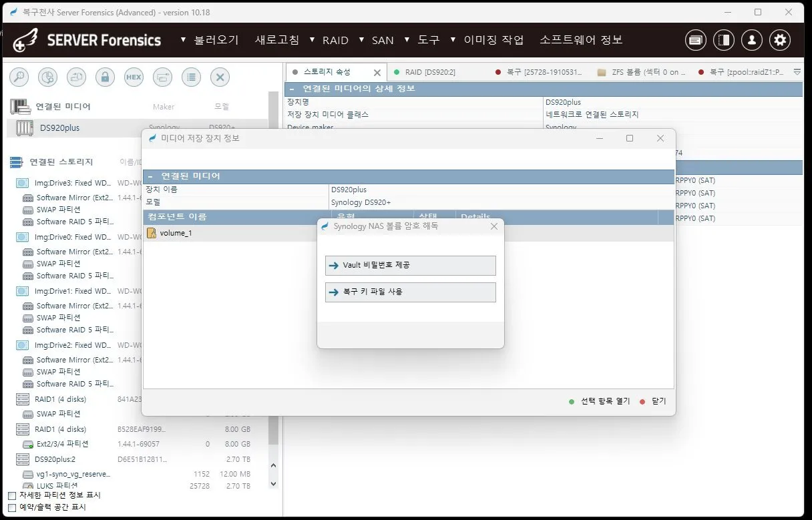Viewport: 812px width, 520px height.
Task: Open the dropdown arrow before 도구 menu
Action: [407, 40]
